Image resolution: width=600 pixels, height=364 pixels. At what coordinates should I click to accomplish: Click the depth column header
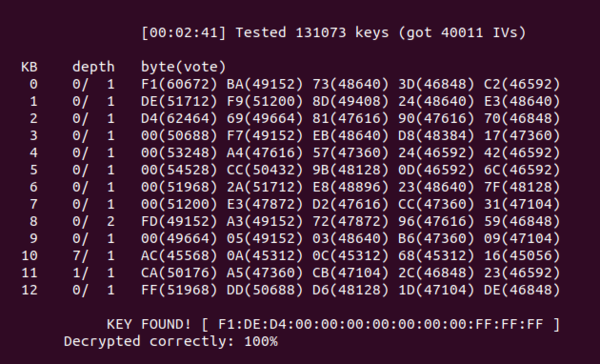point(93,67)
